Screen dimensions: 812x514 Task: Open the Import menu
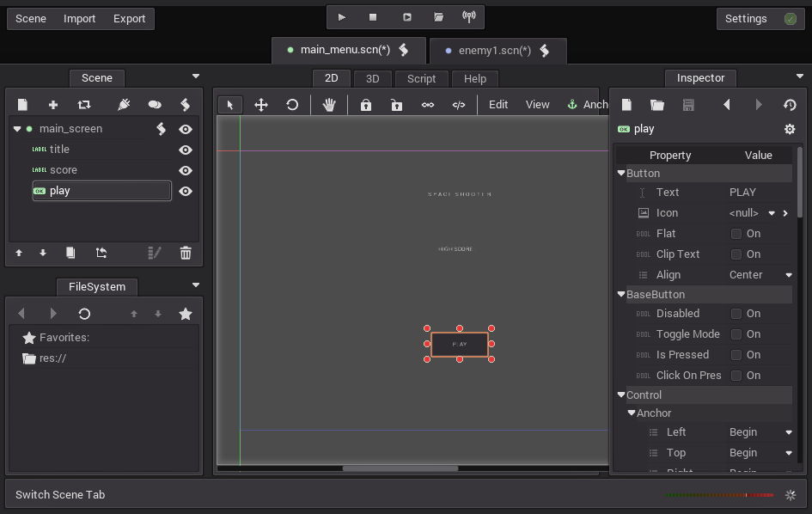79,19
